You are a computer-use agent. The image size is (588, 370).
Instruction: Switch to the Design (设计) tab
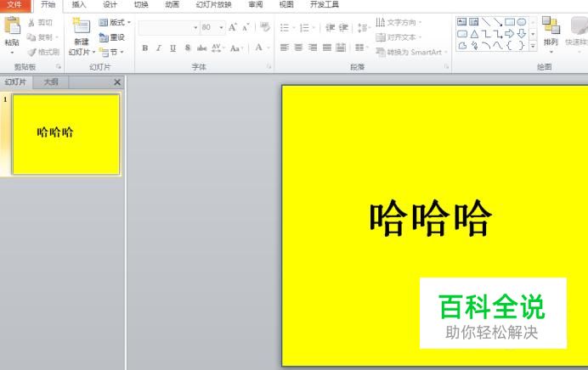[110, 4]
